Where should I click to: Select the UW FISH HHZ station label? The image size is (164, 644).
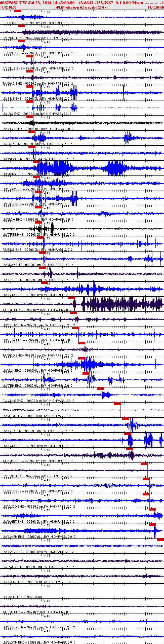[x=38, y=129]
